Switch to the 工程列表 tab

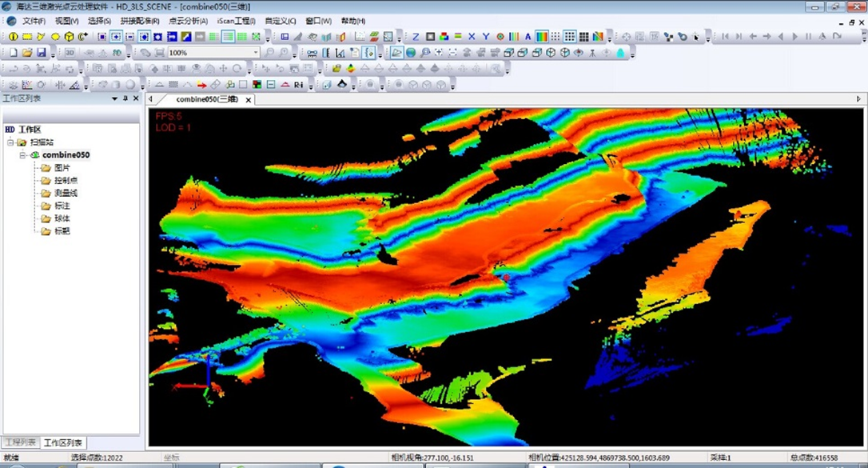[x=20, y=442]
